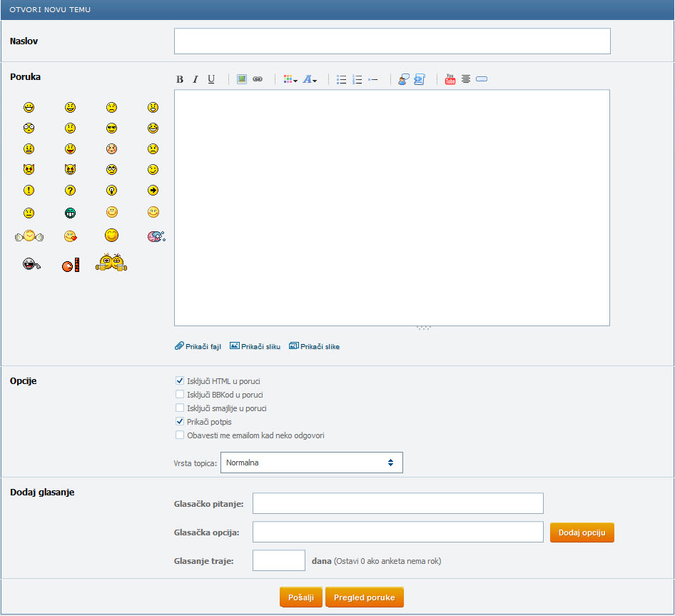Insert the crying smiley

point(153,149)
